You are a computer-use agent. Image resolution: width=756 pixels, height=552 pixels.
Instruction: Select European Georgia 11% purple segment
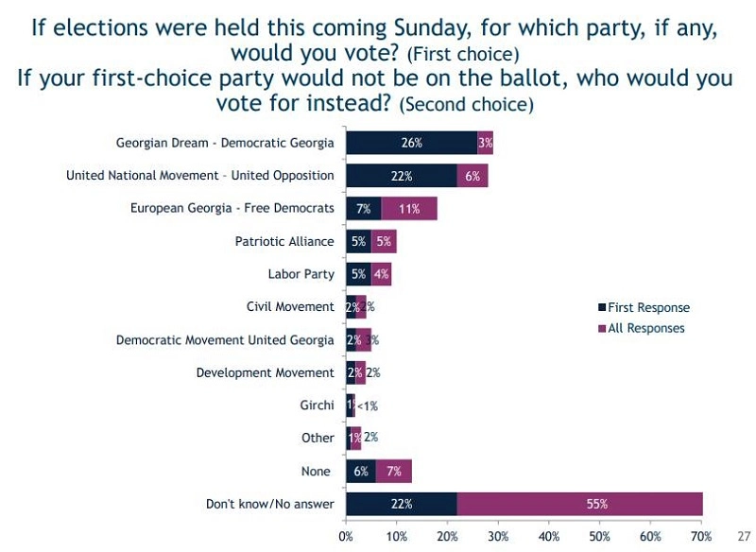point(409,208)
